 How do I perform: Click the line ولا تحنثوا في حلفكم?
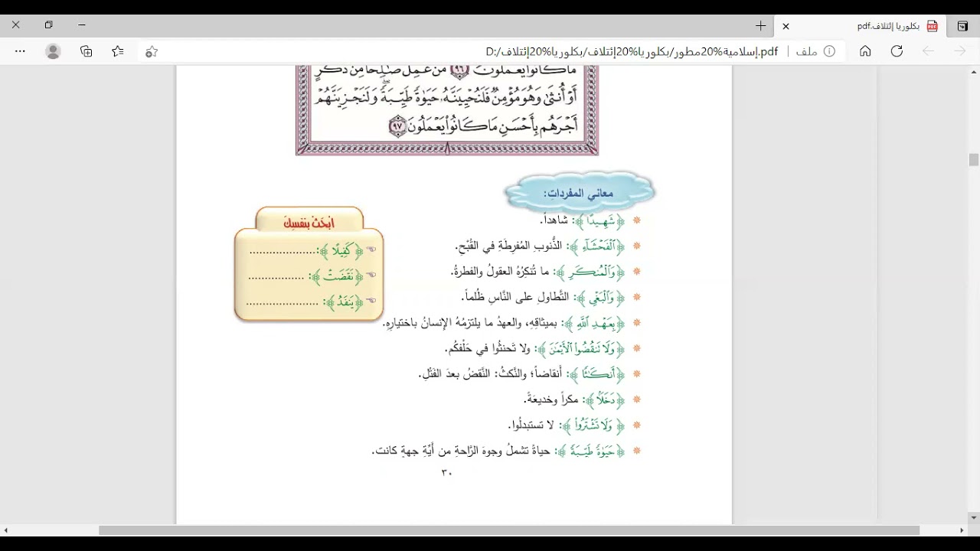(x=487, y=349)
